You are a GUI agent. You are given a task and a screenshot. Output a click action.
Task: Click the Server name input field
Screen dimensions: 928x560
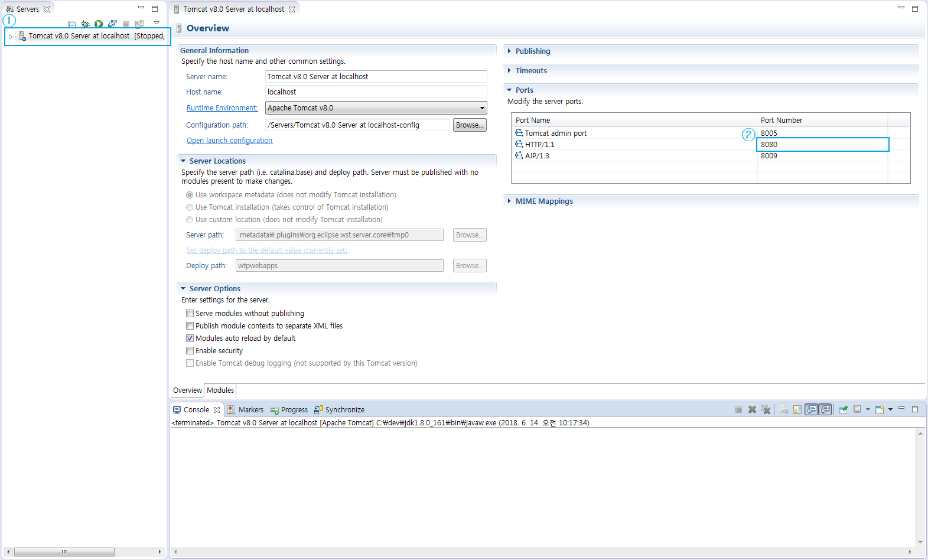pyautogui.click(x=376, y=77)
